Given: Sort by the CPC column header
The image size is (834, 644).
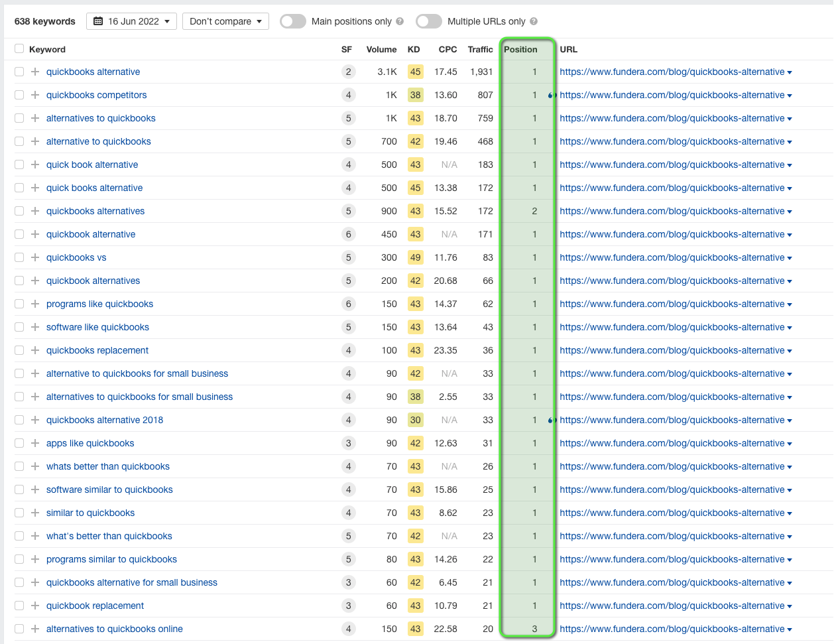Looking at the screenshot, I should pyautogui.click(x=447, y=49).
